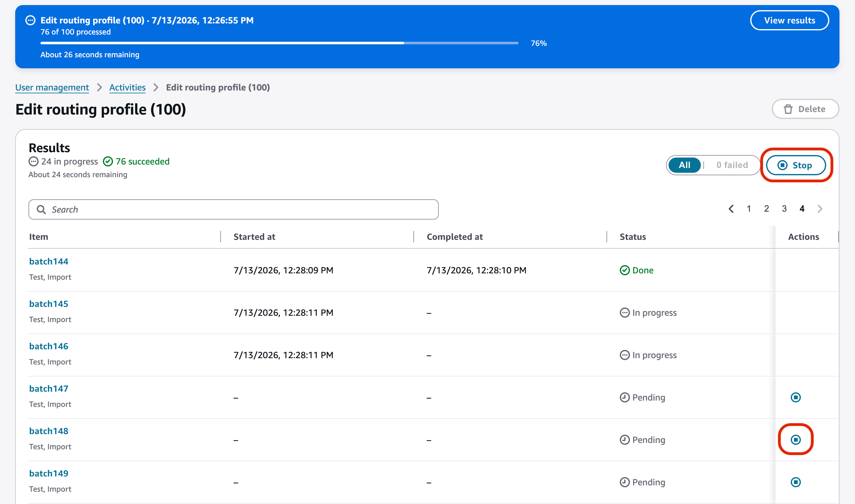Click the Pending clock icon for batch149

tap(625, 482)
